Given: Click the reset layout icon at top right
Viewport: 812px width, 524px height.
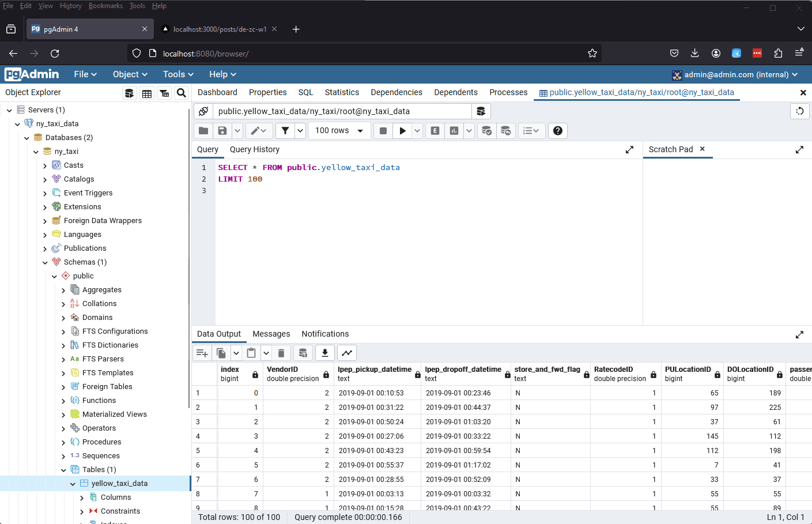Looking at the screenshot, I should tap(800, 111).
